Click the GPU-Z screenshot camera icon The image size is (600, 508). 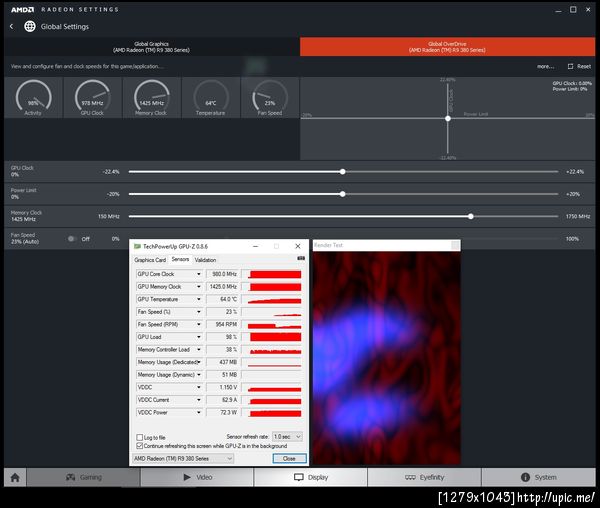coord(301,259)
